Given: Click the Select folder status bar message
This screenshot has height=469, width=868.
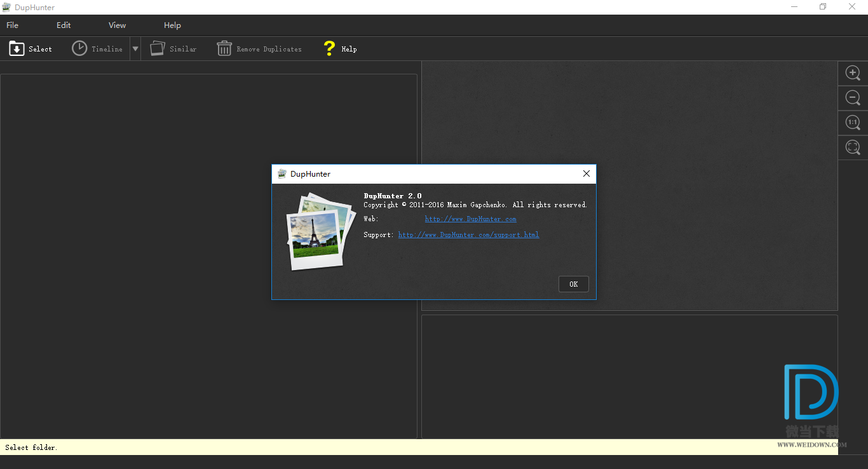Looking at the screenshot, I should coord(31,447).
